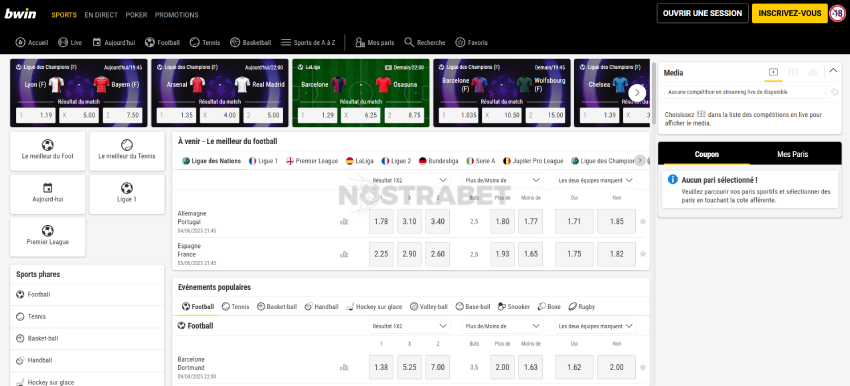Select Snooker tab in Evénements populaires
850x386 pixels.
point(513,307)
